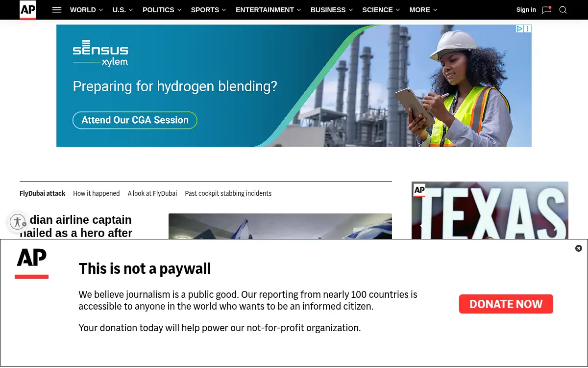Click the AP logo in donation banner
The width and height of the screenshot is (588, 368).
(x=32, y=263)
